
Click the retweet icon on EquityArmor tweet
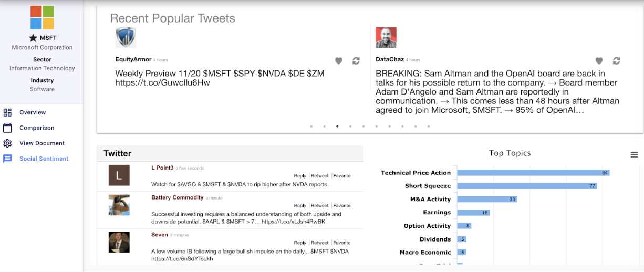pos(356,61)
